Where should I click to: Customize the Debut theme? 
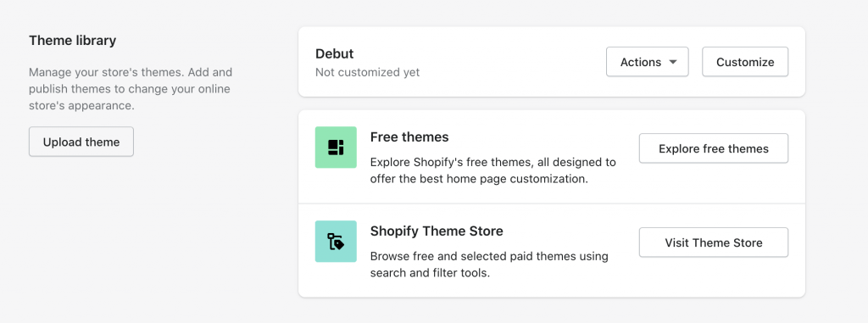745,62
